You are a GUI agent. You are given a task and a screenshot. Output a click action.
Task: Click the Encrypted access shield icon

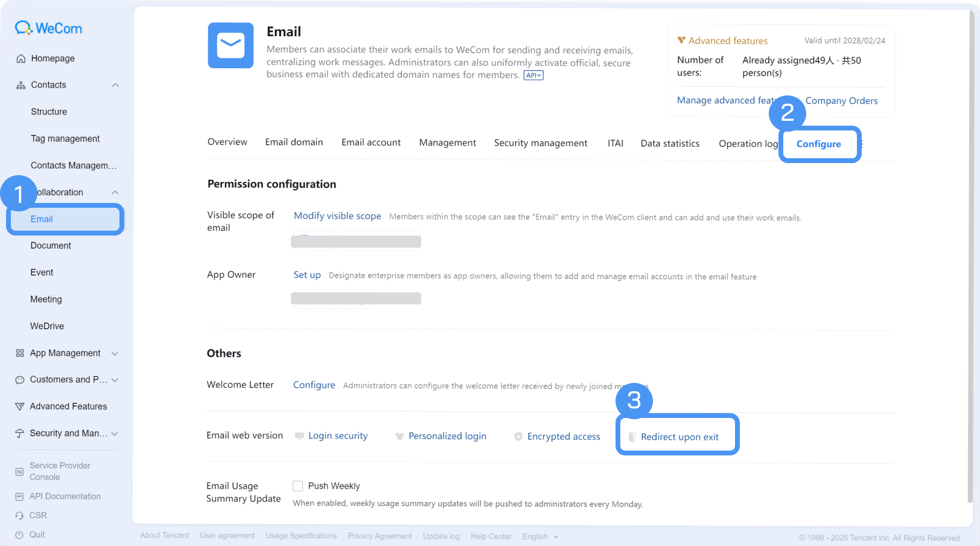click(518, 436)
